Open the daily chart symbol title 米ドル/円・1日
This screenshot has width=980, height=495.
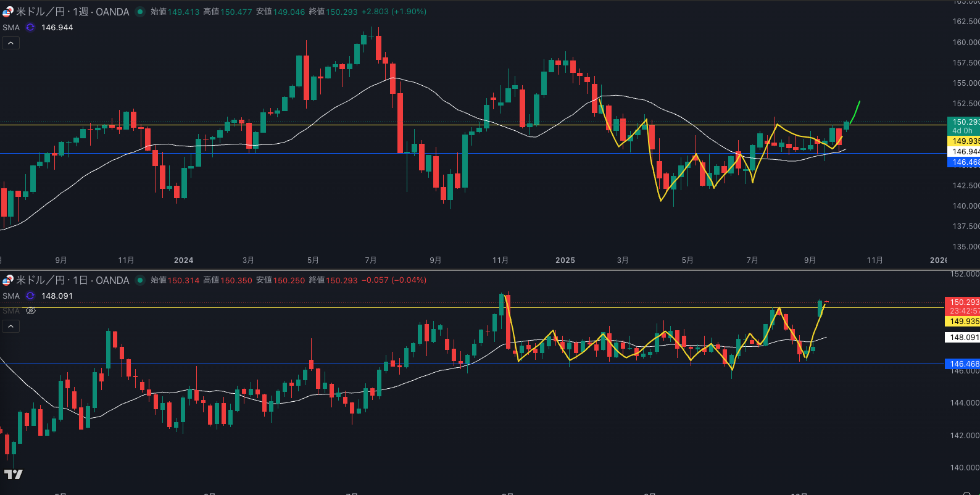[x=72, y=280]
